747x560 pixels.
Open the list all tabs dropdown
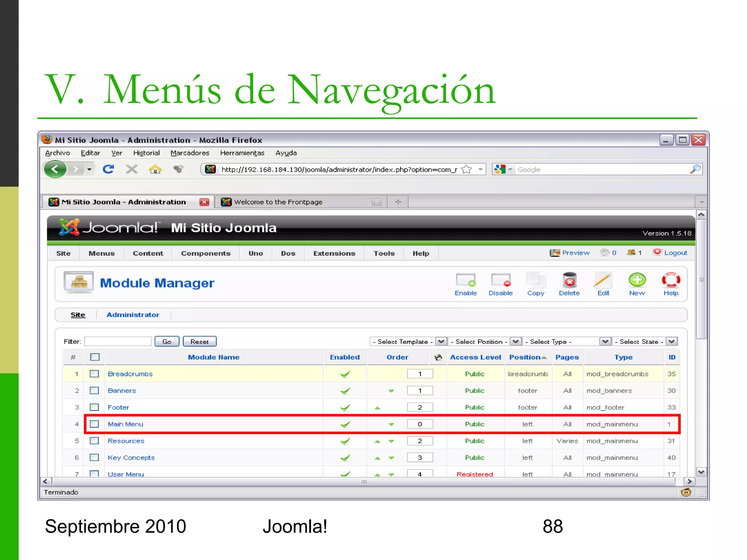701,202
